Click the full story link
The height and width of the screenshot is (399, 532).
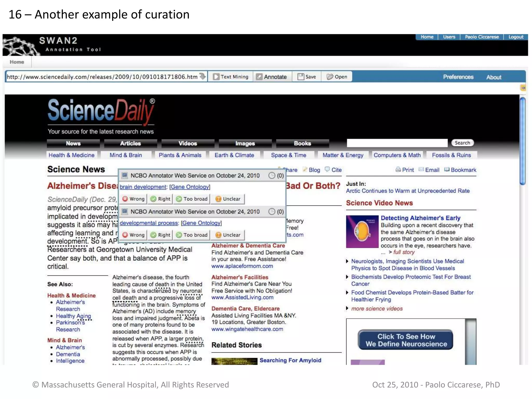tap(404, 252)
